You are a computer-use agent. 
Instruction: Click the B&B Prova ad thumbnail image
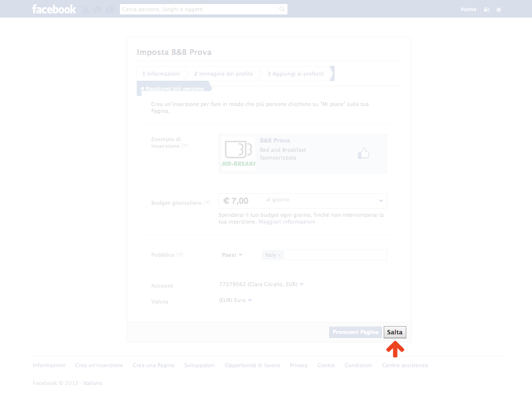click(x=238, y=153)
